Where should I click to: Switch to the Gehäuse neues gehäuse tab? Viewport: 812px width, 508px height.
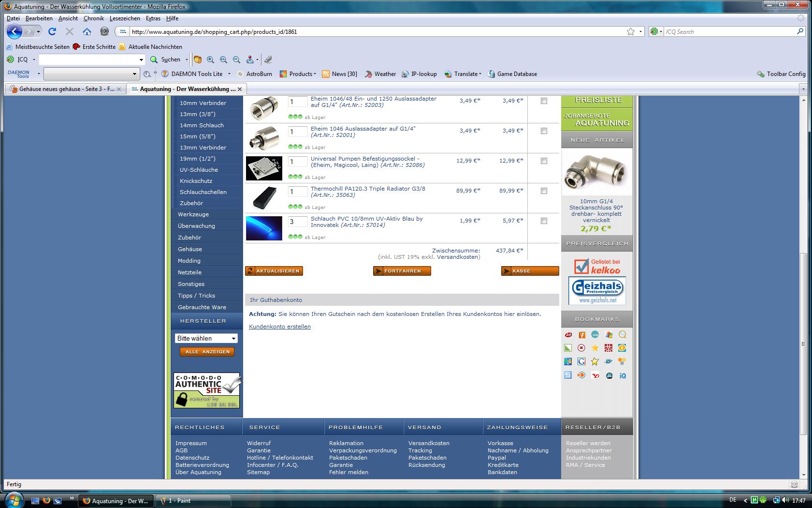(x=66, y=89)
